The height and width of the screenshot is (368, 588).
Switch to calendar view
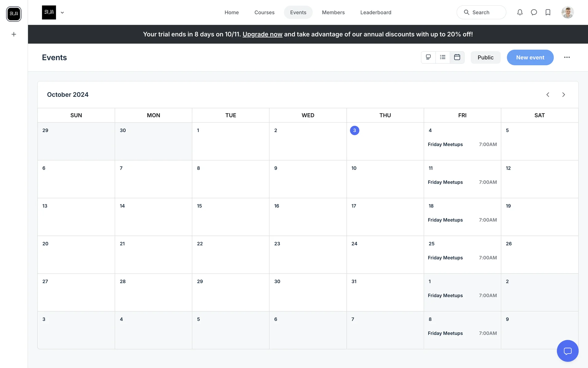[x=457, y=57]
